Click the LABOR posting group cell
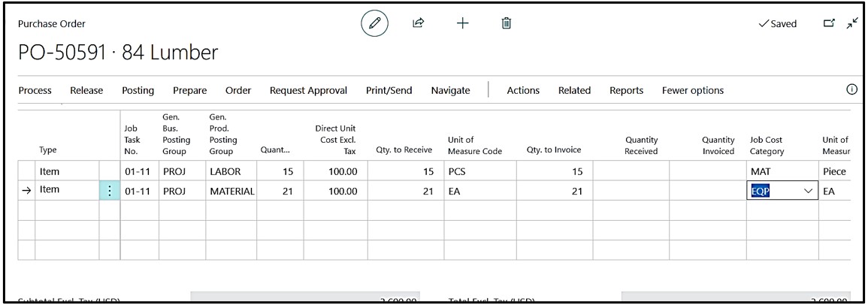 point(231,171)
